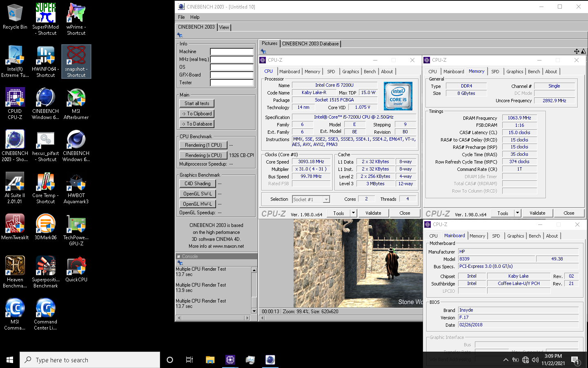
Task: Click the rendered Stone Wall picture
Action: pyautogui.click(x=358, y=263)
